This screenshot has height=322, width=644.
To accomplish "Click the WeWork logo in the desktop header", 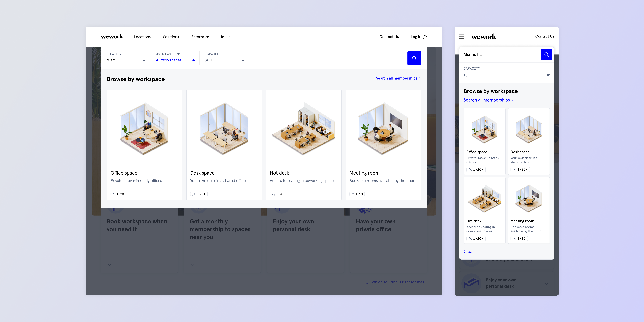I will 112,36.
